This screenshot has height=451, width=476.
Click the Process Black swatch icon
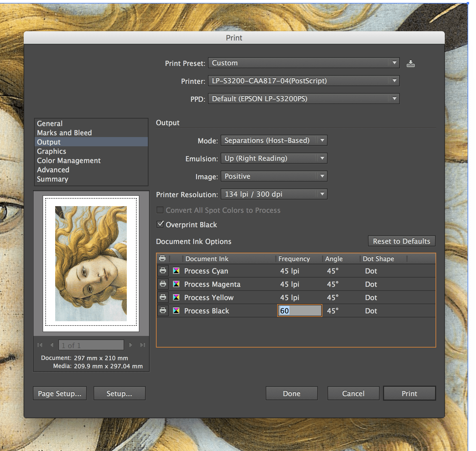pyautogui.click(x=176, y=310)
